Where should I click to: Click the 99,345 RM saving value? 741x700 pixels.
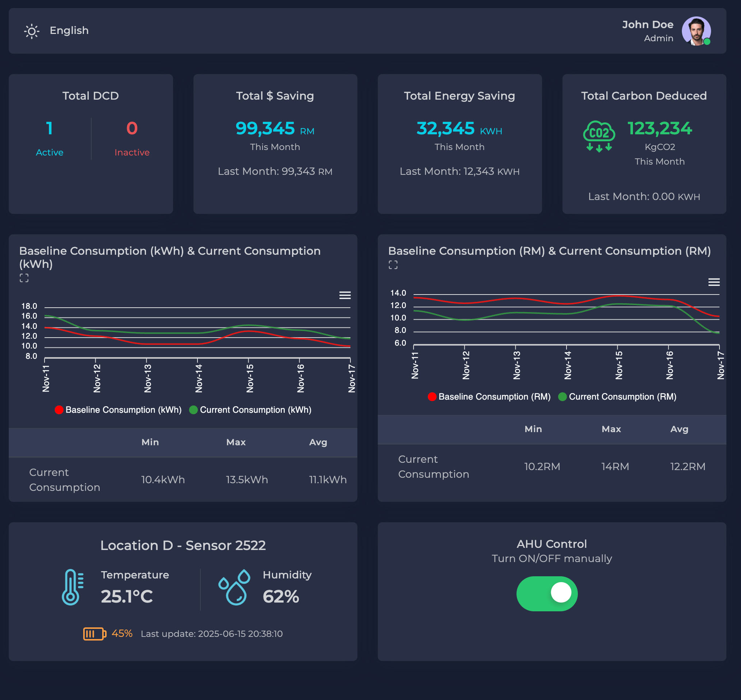click(274, 129)
